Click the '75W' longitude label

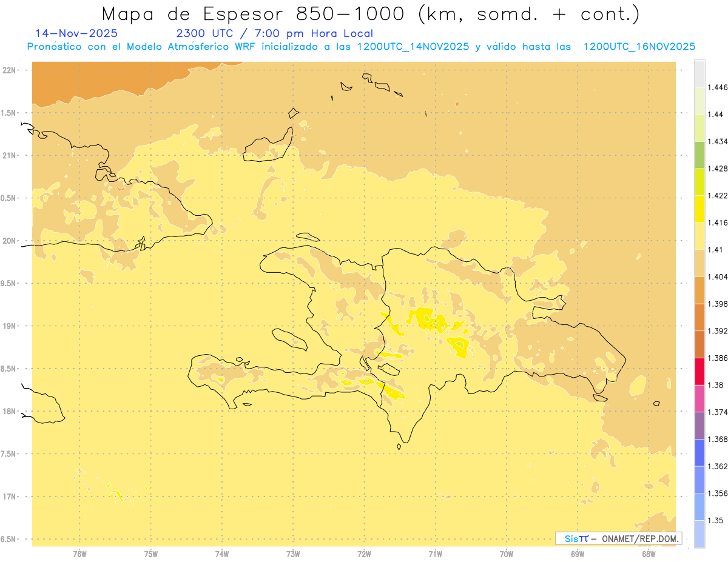click(x=151, y=554)
